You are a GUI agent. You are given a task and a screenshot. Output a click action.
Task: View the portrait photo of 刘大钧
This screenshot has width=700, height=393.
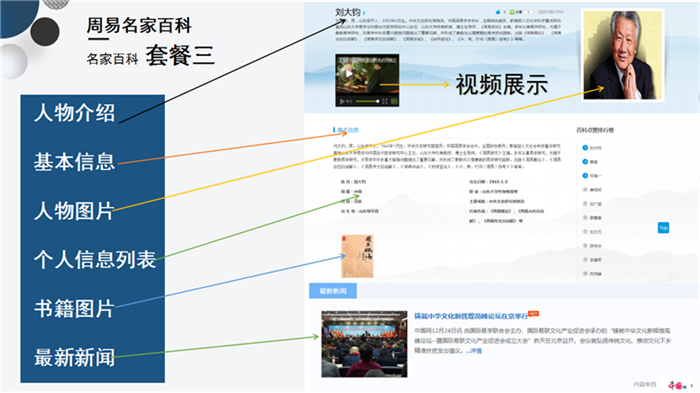pos(623,55)
